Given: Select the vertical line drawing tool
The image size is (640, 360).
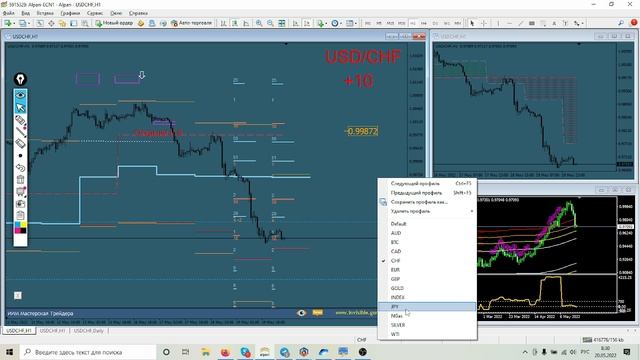Looking at the screenshot, I should tap(498, 23).
